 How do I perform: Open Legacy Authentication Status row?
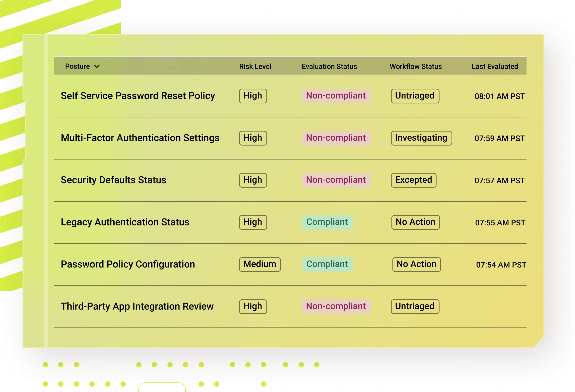click(290, 222)
